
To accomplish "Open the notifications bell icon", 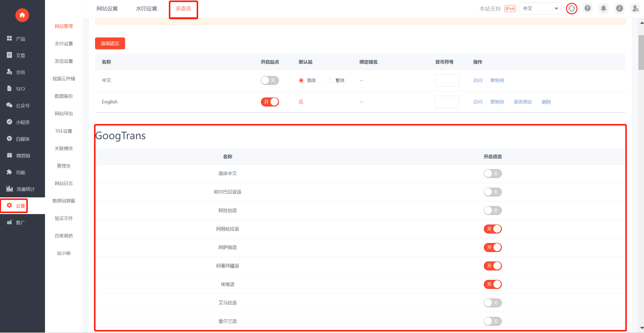I will click(604, 9).
